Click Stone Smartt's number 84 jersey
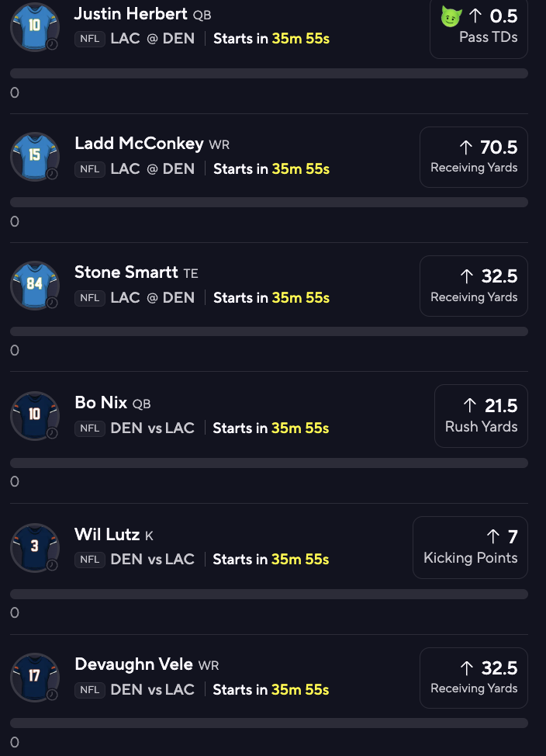 (34, 285)
